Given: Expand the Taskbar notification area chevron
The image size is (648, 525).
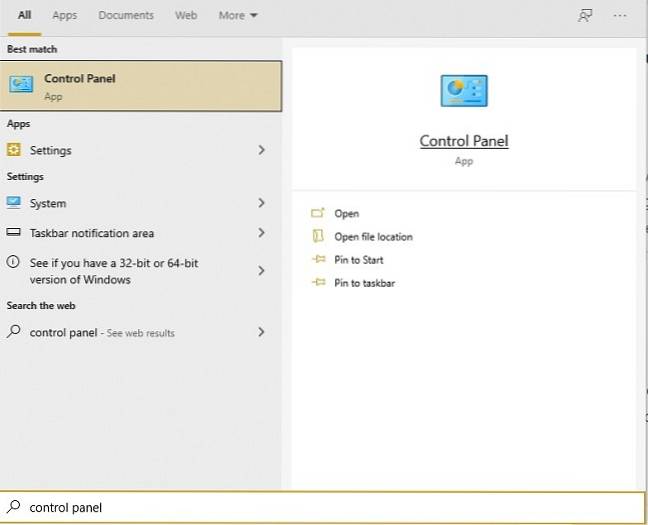Looking at the screenshot, I should (x=261, y=233).
